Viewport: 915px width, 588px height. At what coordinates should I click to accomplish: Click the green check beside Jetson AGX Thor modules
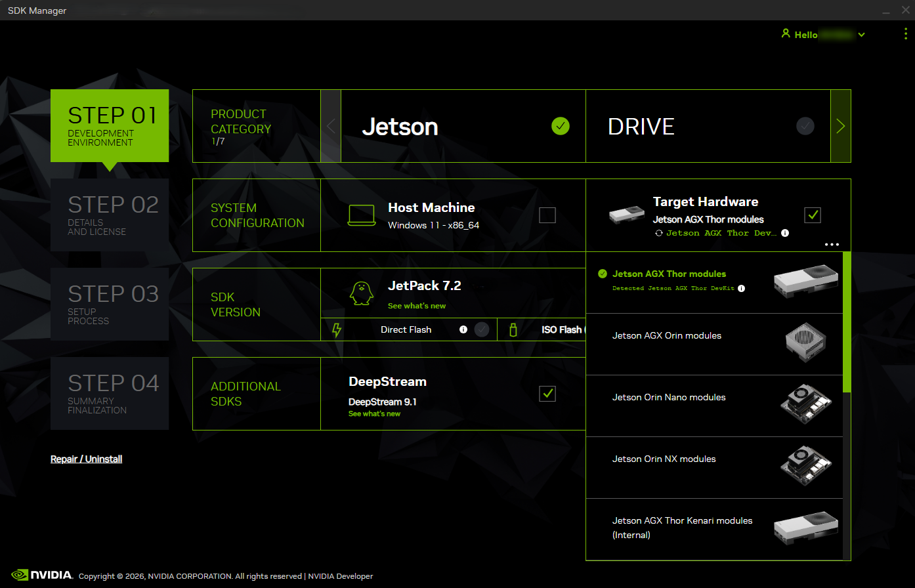(603, 274)
